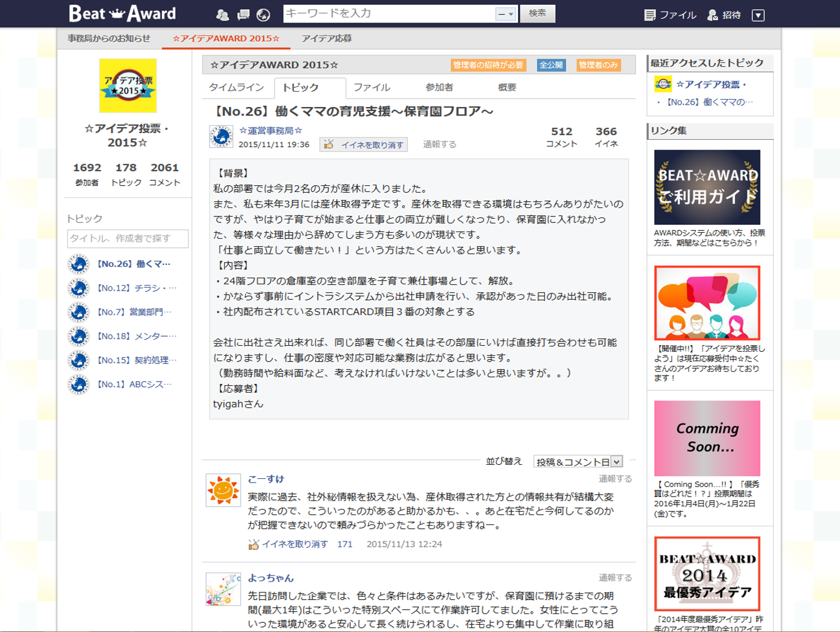This screenshot has height=632, width=840.
Task: Open the 事務局からのお知らせ tab
Action: (109, 38)
